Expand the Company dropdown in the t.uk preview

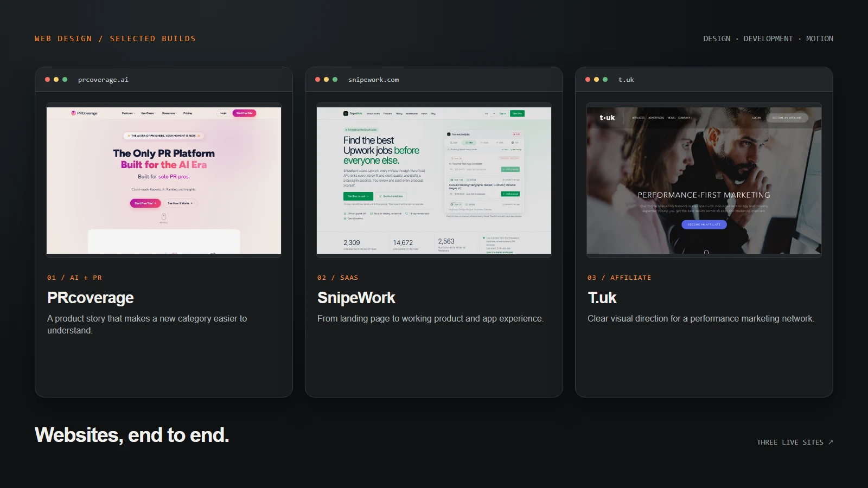point(685,118)
